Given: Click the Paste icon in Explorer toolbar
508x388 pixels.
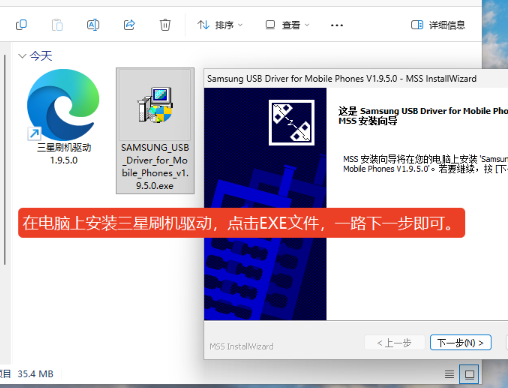Looking at the screenshot, I should click(57, 25).
